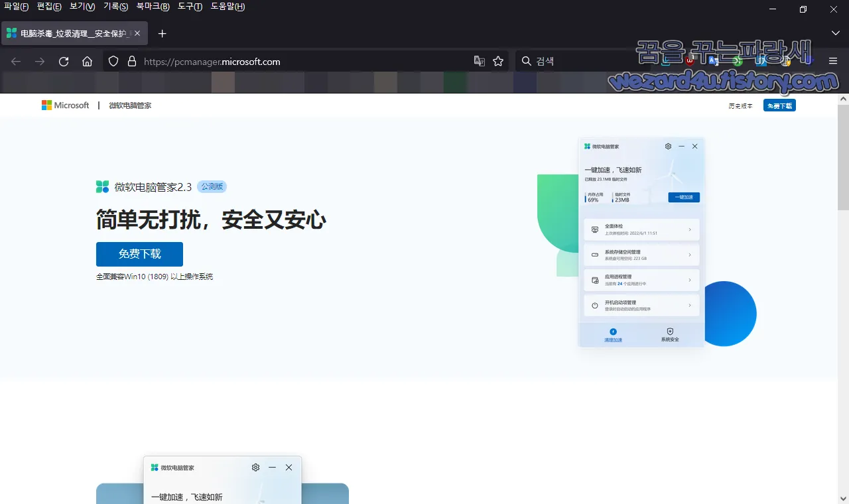Switch to the 系统安全 tab
This screenshot has width=849, height=504.
click(x=670, y=335)
